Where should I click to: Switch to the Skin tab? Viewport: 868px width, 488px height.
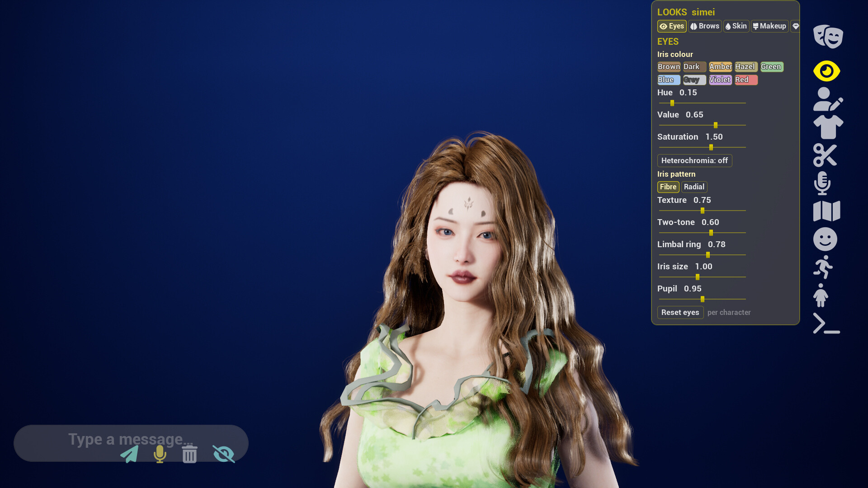pyautogui.click(x=736, y=26)
